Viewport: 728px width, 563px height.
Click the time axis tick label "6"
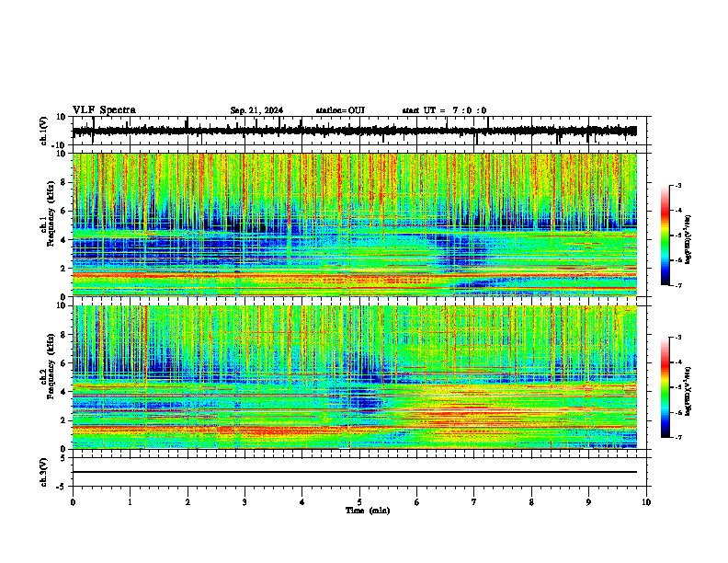pos(417,501)
